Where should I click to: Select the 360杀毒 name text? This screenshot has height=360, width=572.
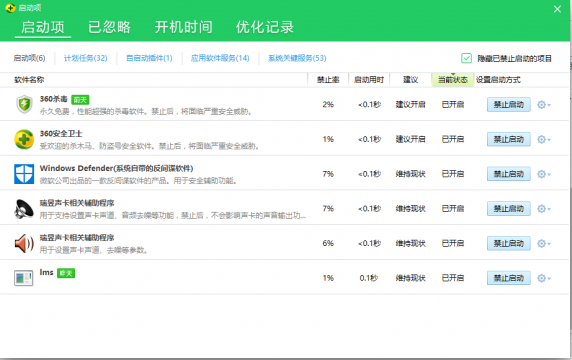coord(54,99)
